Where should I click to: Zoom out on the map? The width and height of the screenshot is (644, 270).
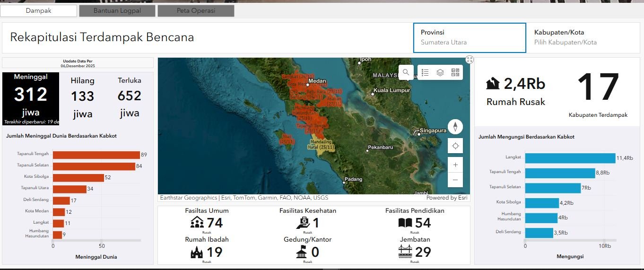tap(455, 180)
